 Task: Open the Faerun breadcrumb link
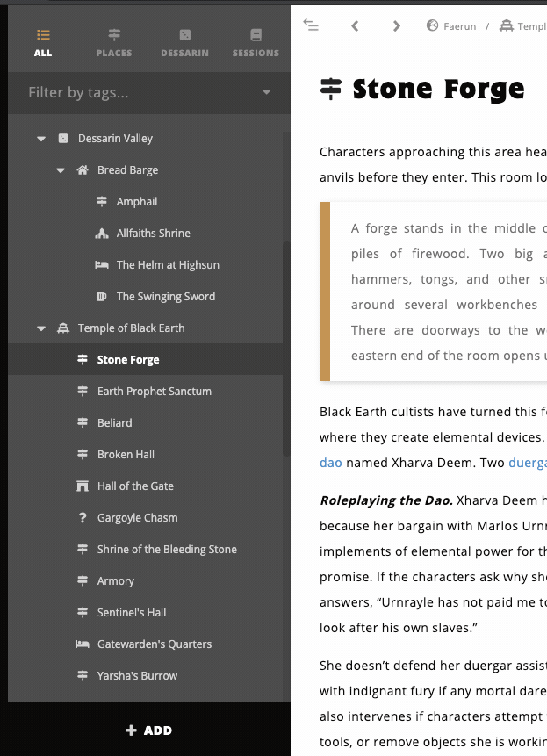pos(460,26)
